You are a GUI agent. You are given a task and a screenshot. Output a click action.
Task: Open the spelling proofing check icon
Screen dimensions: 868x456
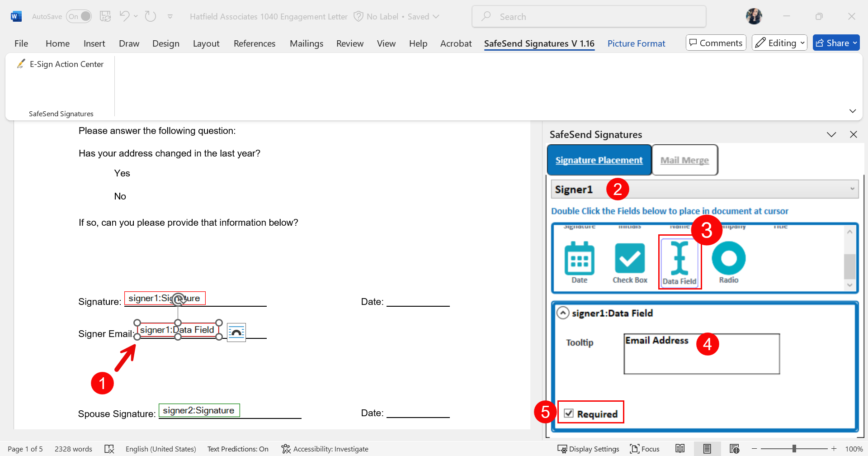click(x=109, y=449)
